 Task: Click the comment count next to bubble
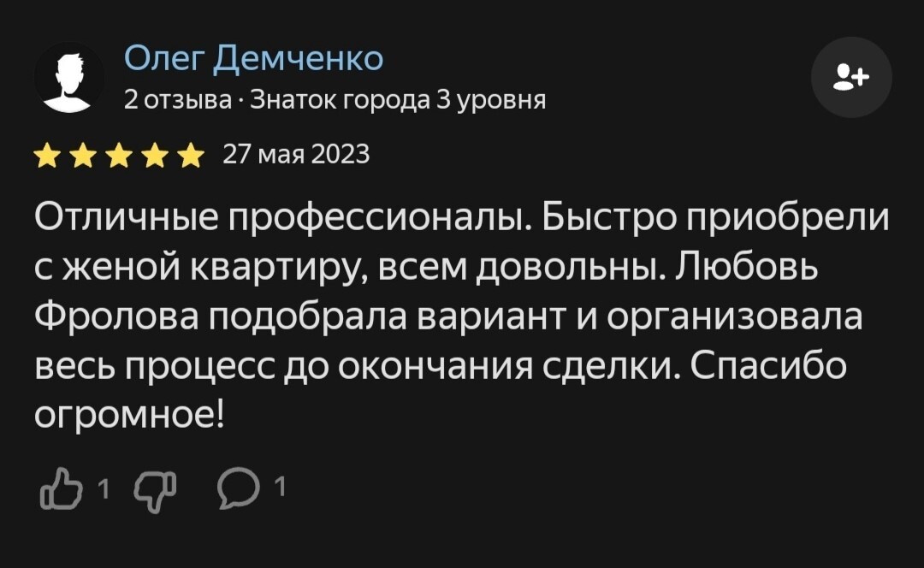(278, 487)
